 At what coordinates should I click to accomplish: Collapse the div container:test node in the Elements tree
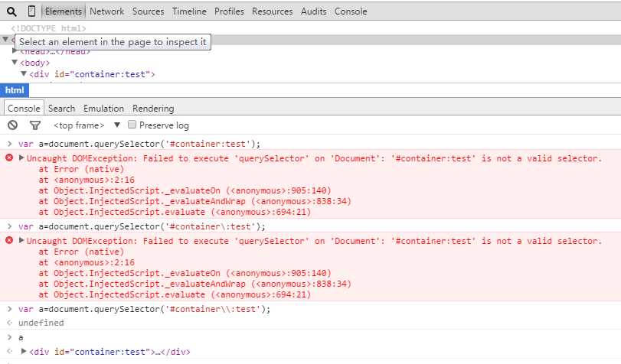pyautogui.click(x=24, y=74)
